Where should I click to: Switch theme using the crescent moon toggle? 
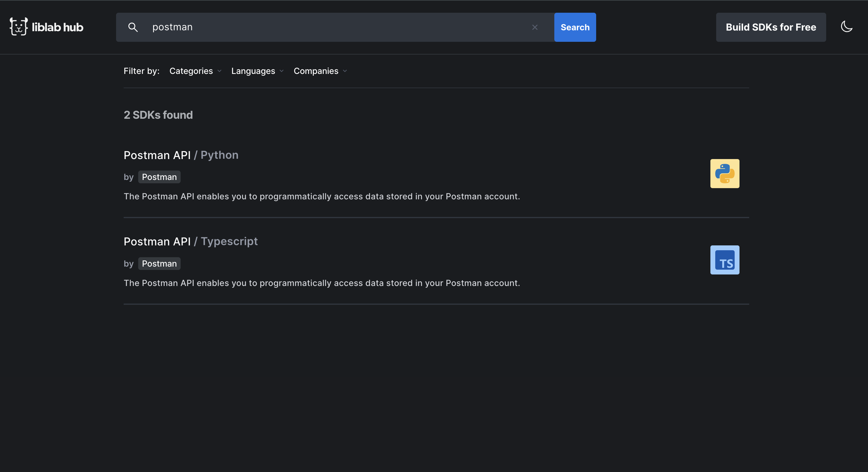[x=846, y=27]
